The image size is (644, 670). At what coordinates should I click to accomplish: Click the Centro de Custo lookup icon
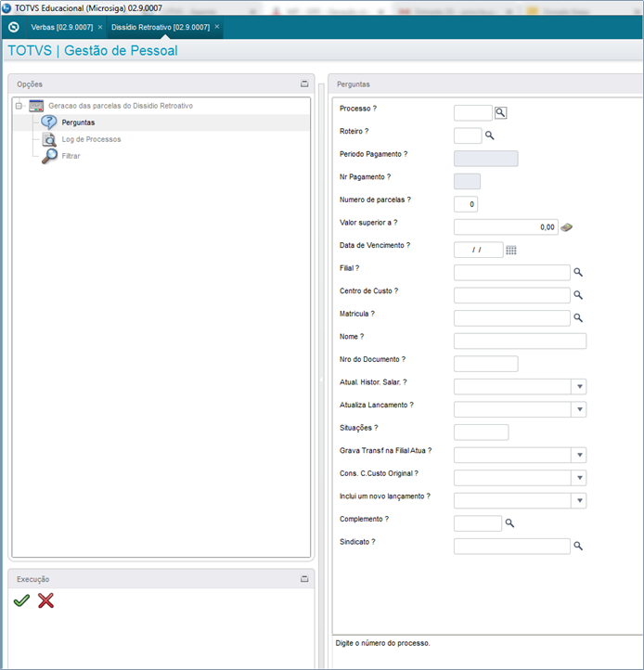coord(578,295)
